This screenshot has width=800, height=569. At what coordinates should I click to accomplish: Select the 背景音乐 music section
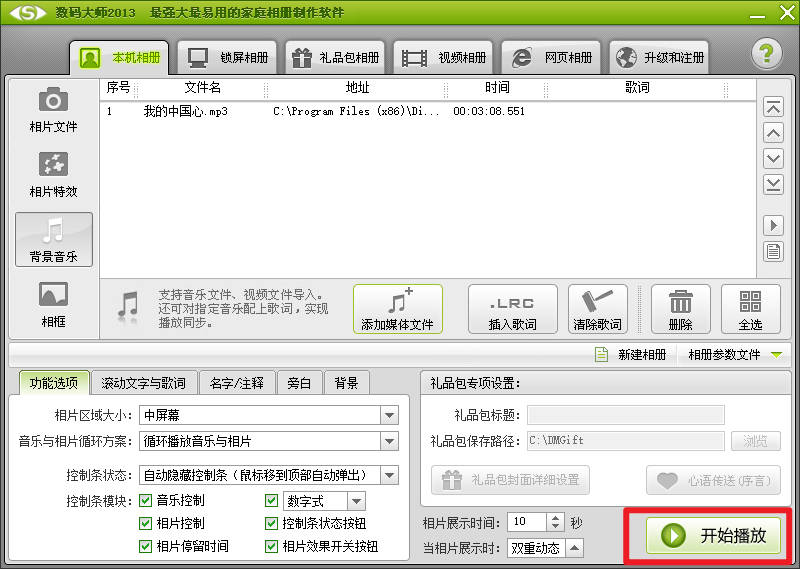click(x=54, y=239)
